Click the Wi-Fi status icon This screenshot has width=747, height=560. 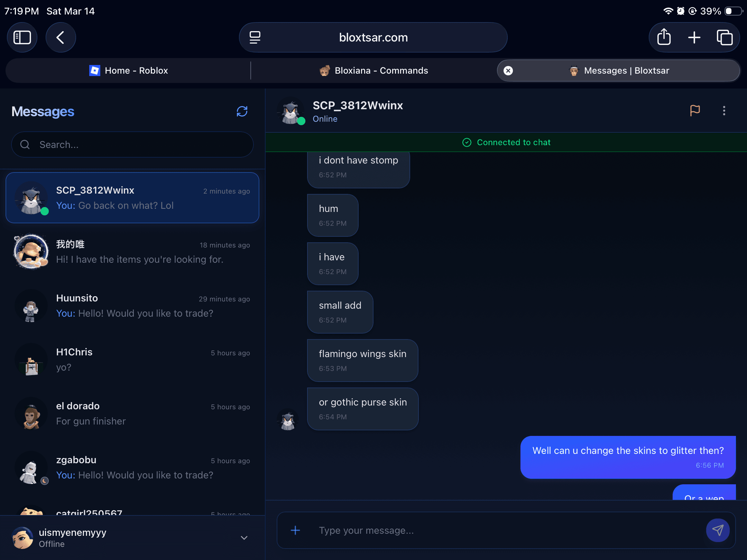668,11
